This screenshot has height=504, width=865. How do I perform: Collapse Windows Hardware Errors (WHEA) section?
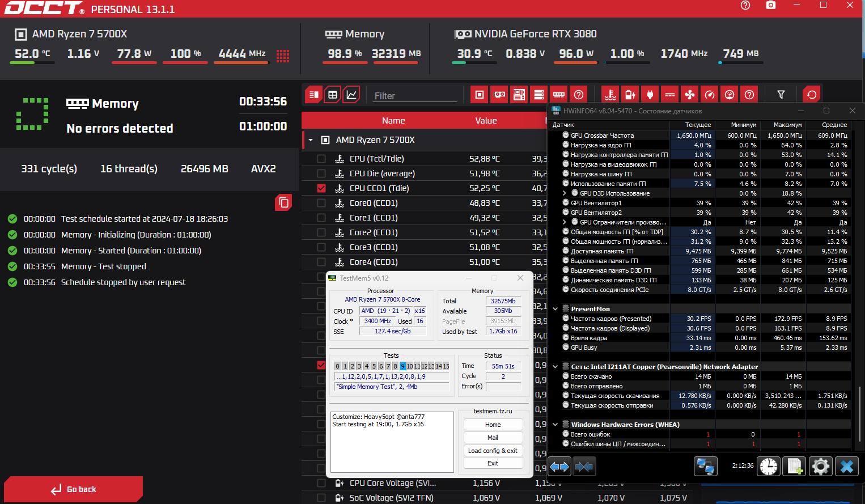point(556,425)
